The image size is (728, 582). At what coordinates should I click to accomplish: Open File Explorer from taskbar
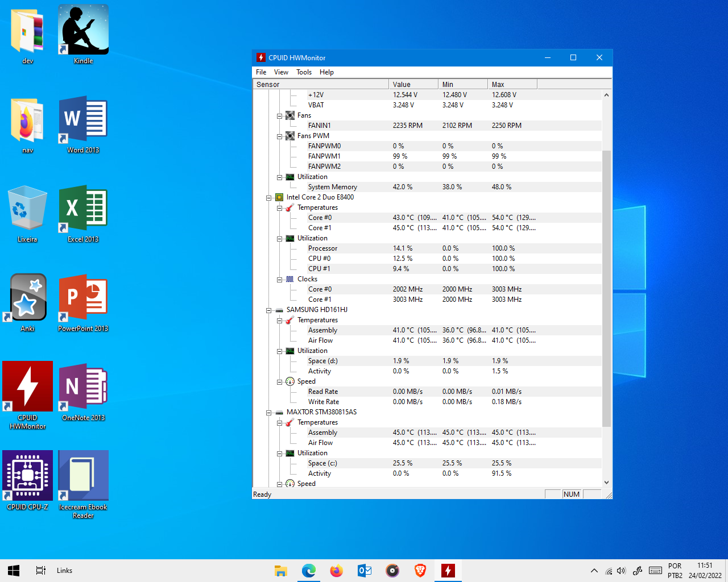281,571
